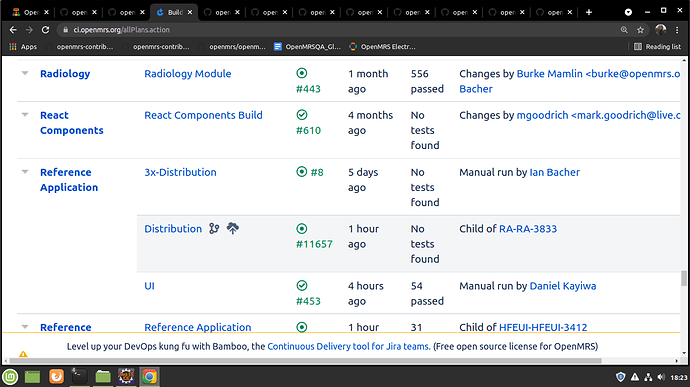Open the UI plan link
The width and height of the screenshot is (690, 387).
[x=150, y=286]
